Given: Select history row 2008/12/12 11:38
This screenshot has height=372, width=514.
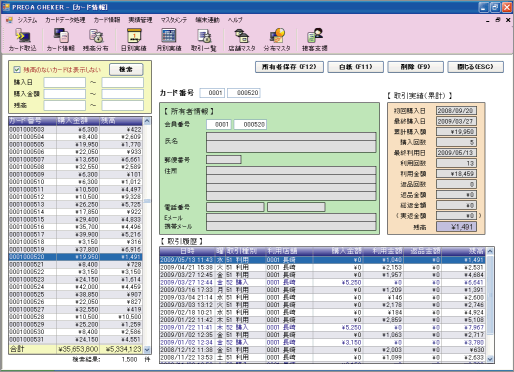Looking at the screenshot, I should pyautogui.click(x=323, y=350).
